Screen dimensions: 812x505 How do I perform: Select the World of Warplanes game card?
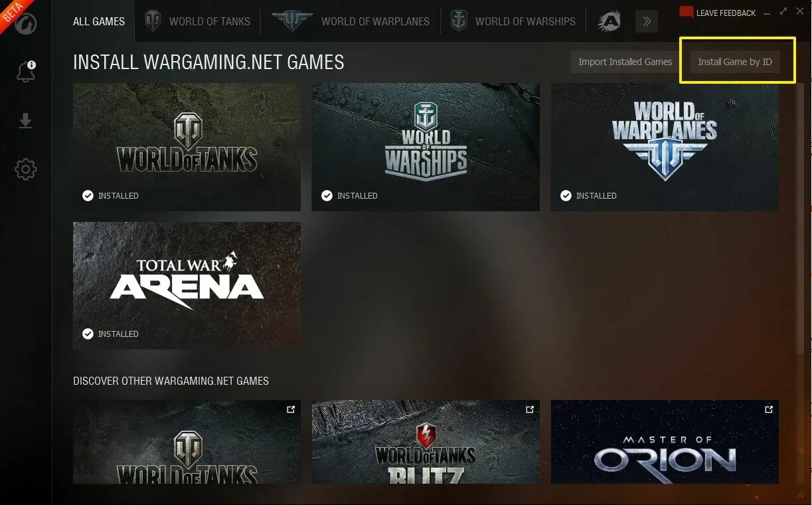pos(665,147)
